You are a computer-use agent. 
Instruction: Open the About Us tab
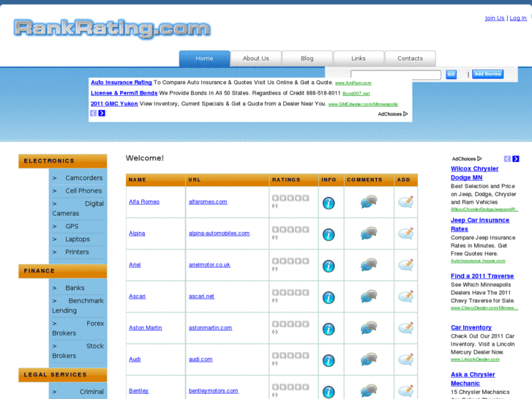[x=256, y=59]
